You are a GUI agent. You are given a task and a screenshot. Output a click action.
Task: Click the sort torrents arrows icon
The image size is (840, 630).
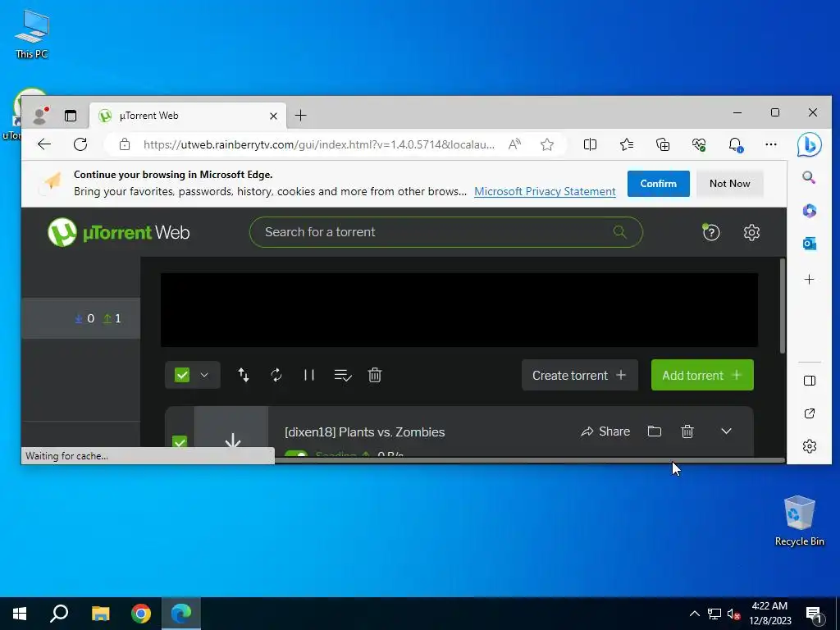coord(243,375)
